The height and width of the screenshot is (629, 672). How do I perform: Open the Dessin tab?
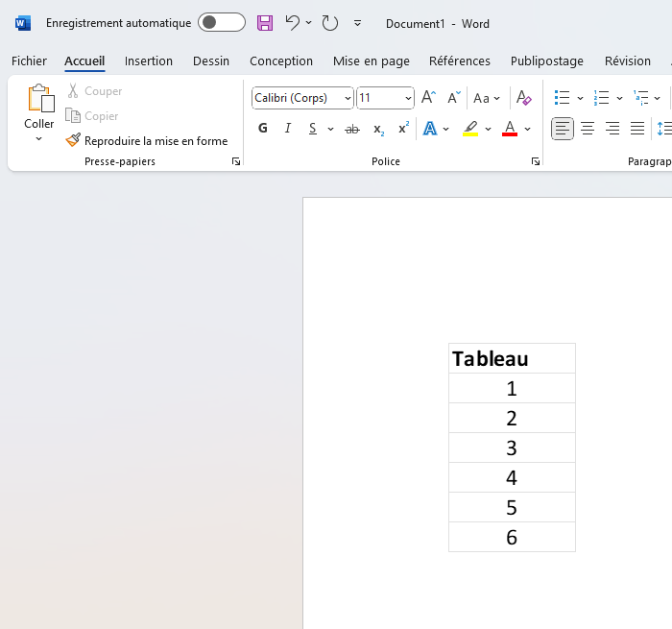pyautogui.click(x=211, y=61)
